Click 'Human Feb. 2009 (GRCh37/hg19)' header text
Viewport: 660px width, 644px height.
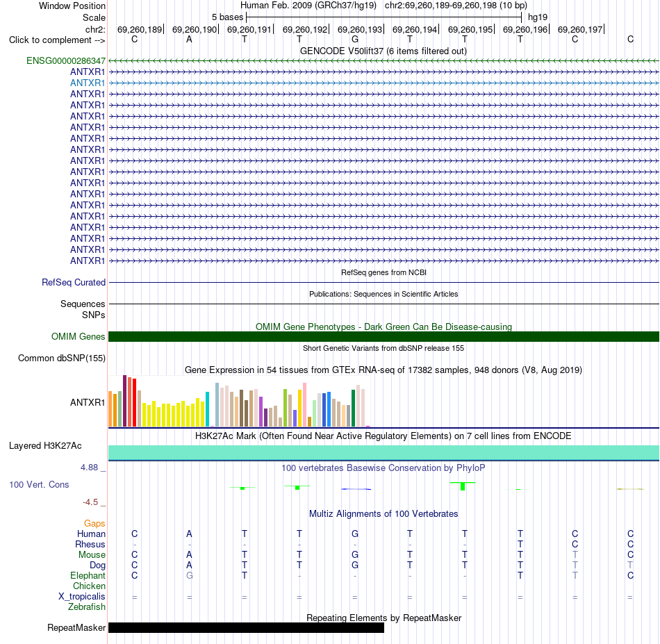click(x=308, y=6)
